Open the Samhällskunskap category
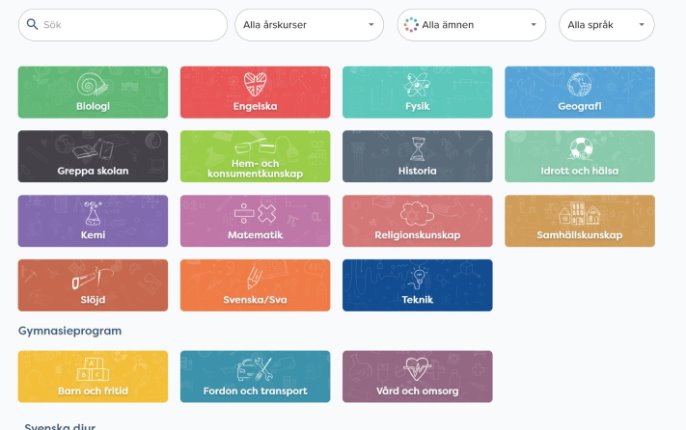The image size is (686, 430). (x=579, y=220)
